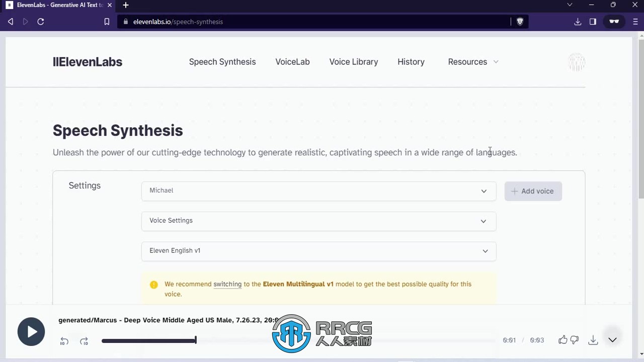Open the user profile avatar
The height and width of the screenshot is (362, 644).
(577, 62)
